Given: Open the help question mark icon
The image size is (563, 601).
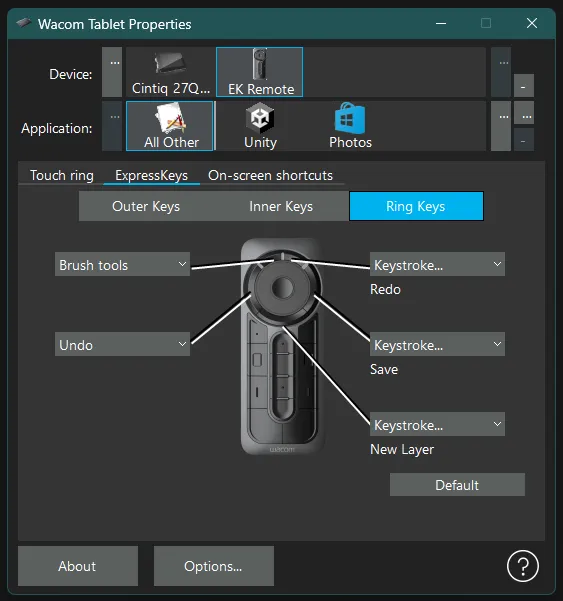Looking at the screenshot, I should point(523,566).
